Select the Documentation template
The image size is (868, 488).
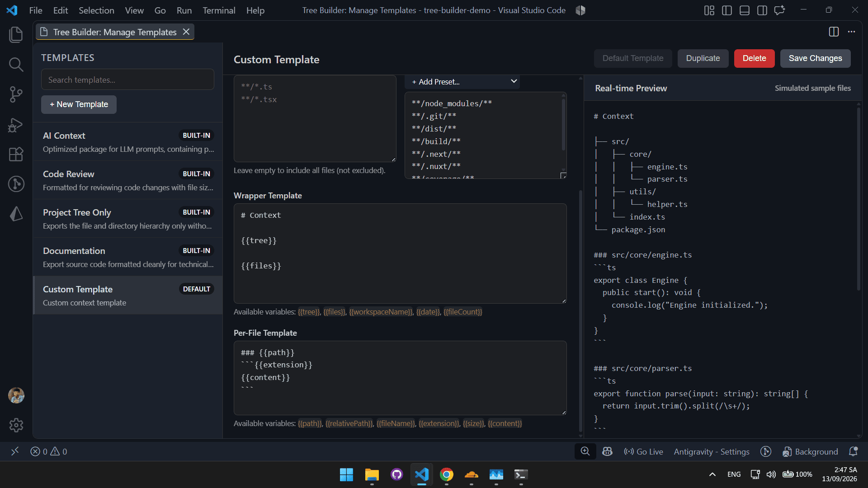pos(128,257)
